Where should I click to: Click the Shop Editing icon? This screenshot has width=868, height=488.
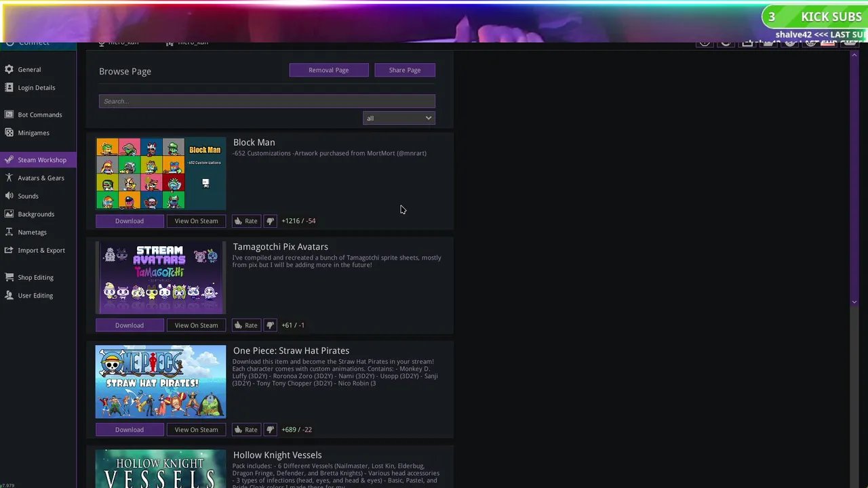(x=9, y=277)
